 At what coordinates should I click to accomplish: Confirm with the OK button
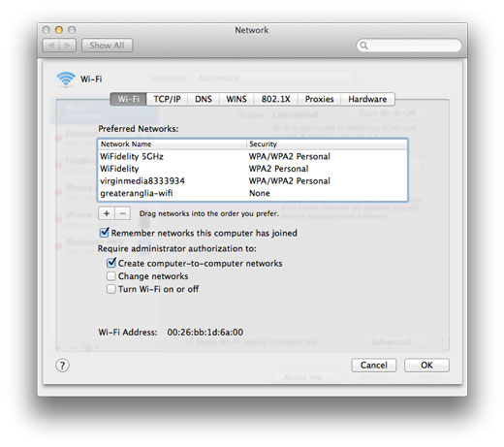426,366
